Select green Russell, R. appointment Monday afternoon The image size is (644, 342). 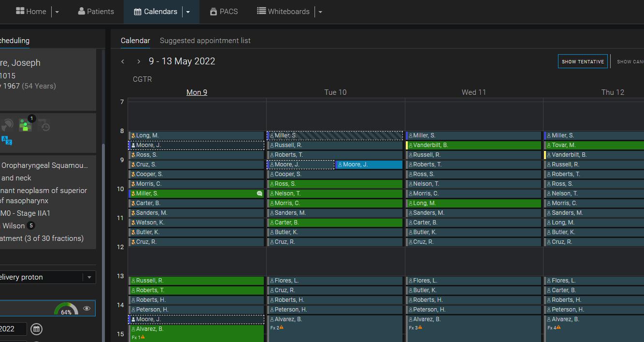pos(197,281)
